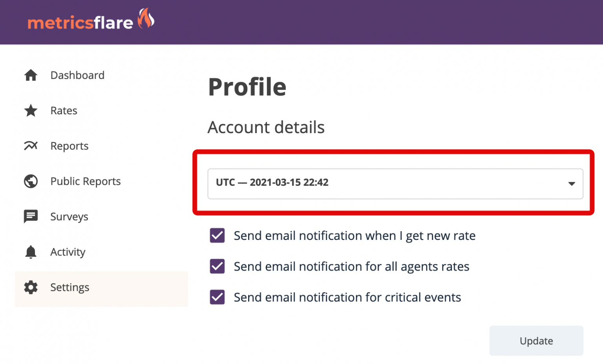This screenshot has height=364, width=603.
Task: Uncheck email notification for new rates
Action: tap(217, 236)
